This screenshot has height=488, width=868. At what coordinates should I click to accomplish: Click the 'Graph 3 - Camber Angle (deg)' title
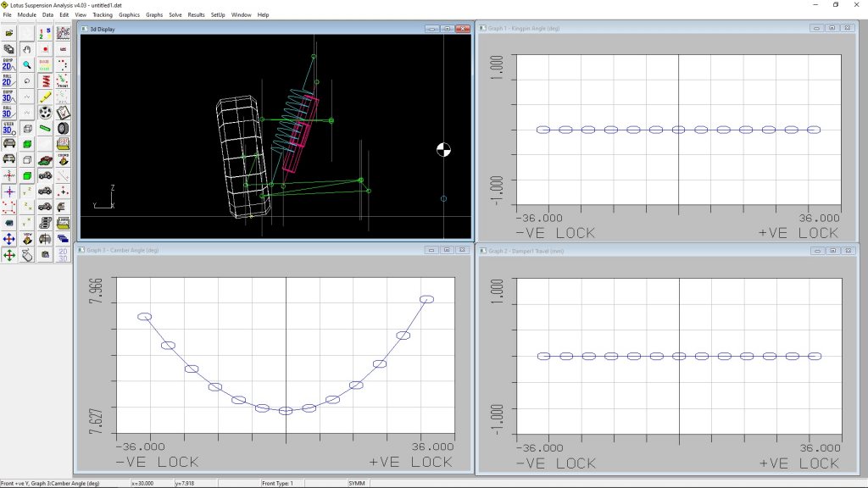tap(122, 250)
